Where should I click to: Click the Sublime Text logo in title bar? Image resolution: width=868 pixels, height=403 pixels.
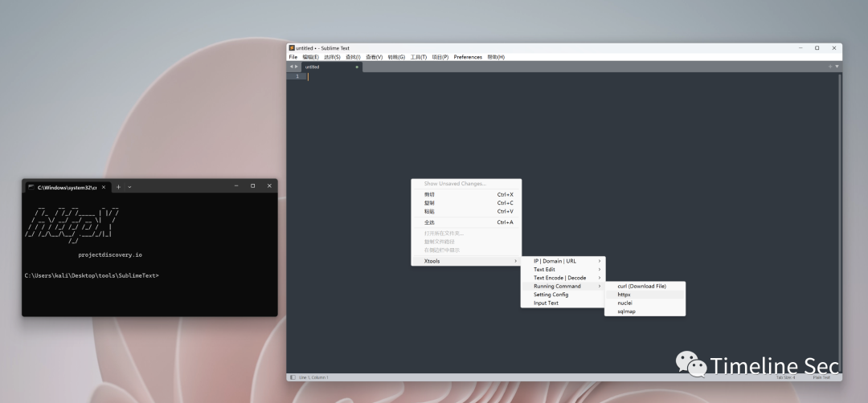(x=292, y=48)
